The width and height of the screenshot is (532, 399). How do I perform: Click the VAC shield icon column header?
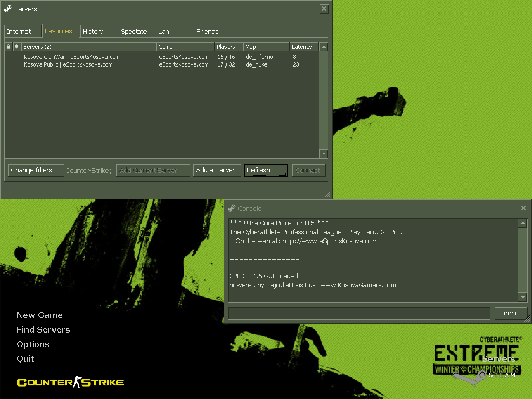16,47
